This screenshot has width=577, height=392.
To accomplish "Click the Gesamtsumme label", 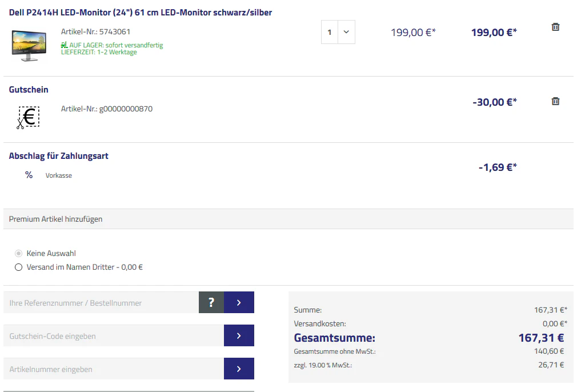I will coord(335,338).
